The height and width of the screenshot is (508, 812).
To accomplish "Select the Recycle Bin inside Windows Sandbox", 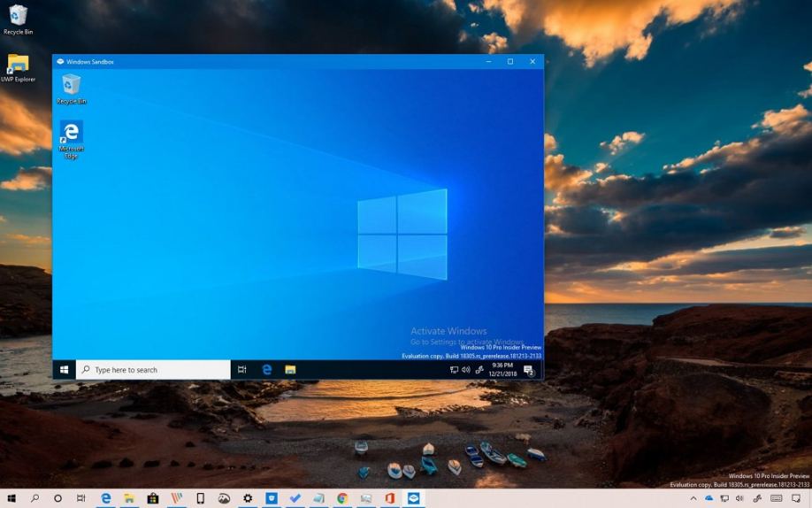I will [x=71, y=86].
